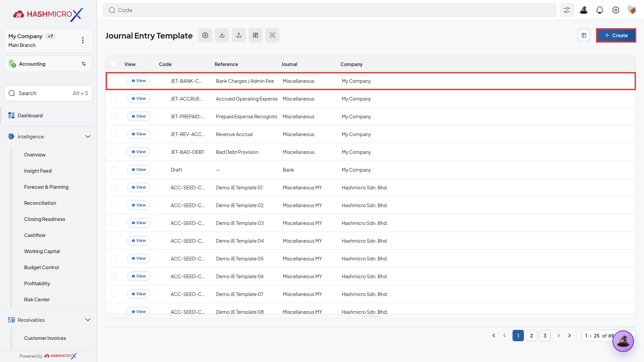
Task: Click the sidebar Search box
Action: tap(48, 93)
